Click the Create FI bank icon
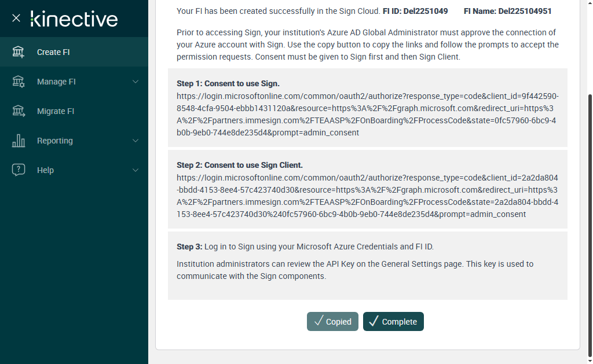This screenshot has height=364, width=593. (19, 52)
